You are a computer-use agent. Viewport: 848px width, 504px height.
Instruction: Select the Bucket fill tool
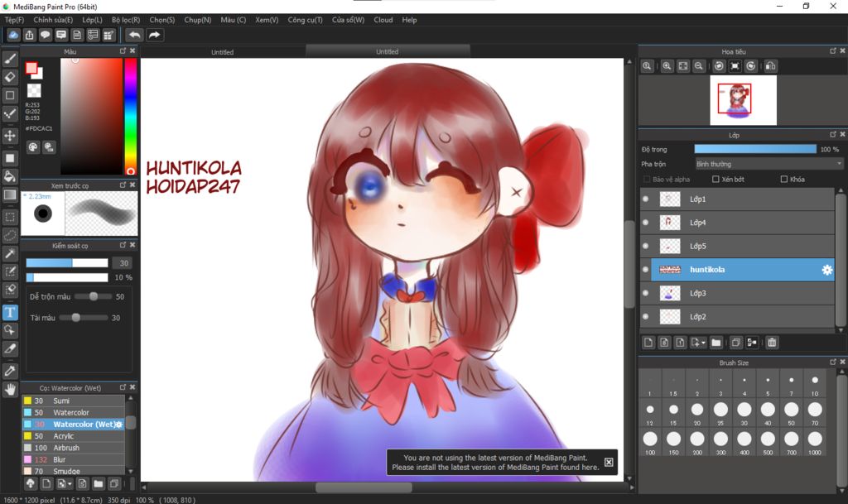pos(10,176)
